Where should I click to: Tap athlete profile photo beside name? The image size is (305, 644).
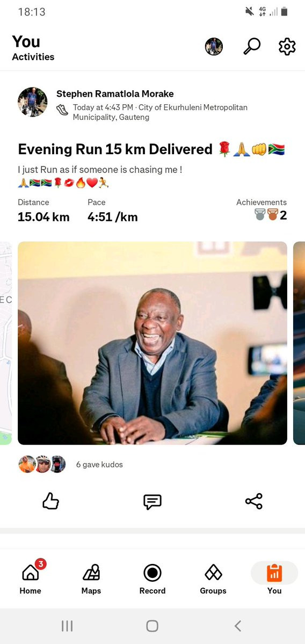(x=32, y=102)
